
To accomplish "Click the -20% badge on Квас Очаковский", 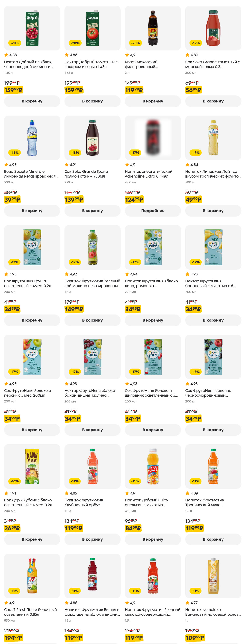I will [135, 43].
